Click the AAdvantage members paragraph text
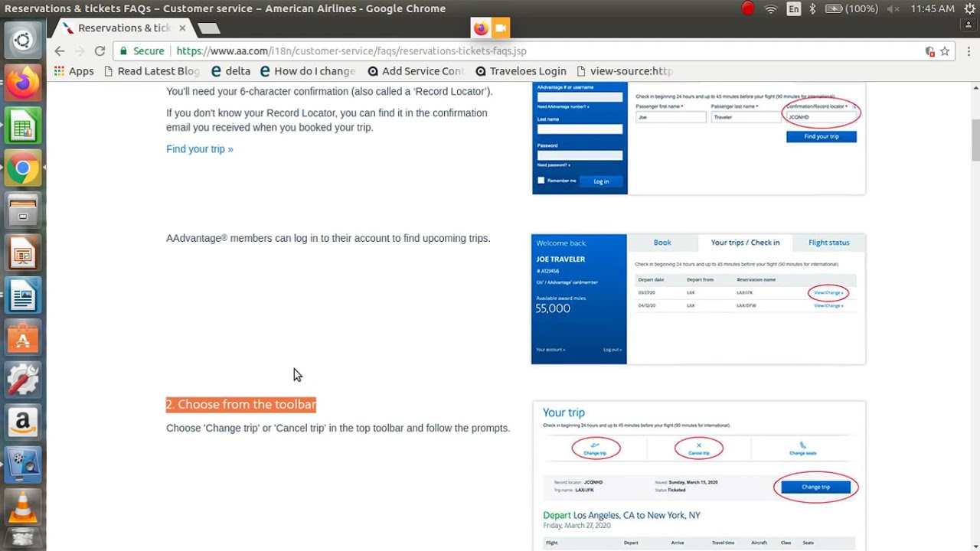This screenshot has width=980, height=551. [x=328, y=238]
